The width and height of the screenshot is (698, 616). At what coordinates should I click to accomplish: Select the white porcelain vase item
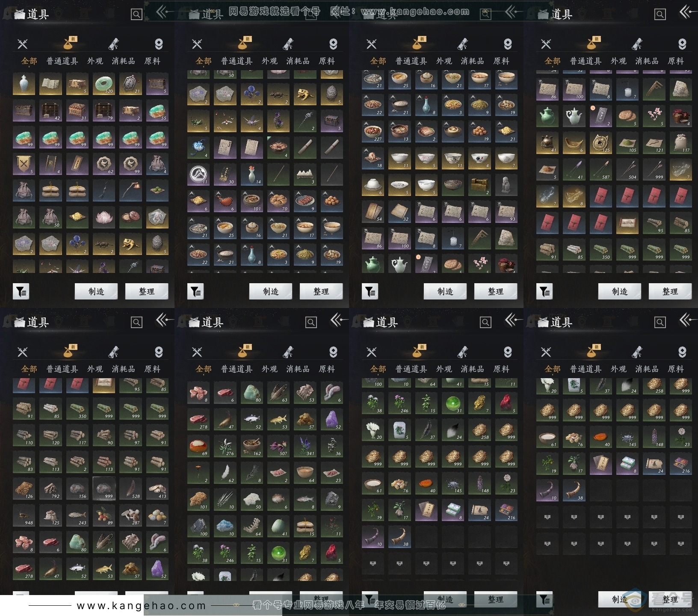(24, 84)
